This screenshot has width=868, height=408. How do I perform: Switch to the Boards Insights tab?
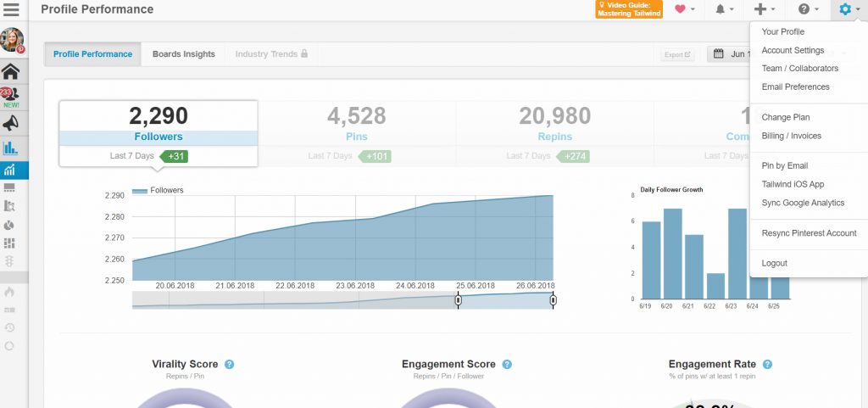point(184,54)
